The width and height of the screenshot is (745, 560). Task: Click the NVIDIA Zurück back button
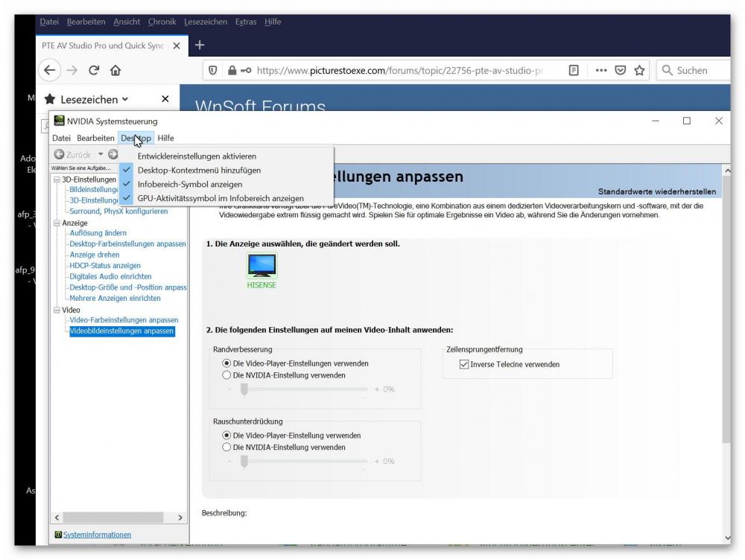[72, 154]
